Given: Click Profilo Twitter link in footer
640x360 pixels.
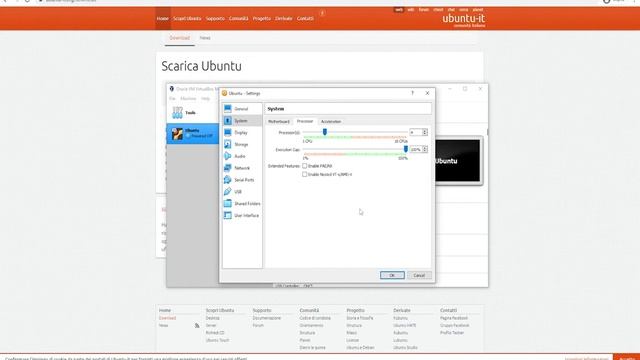Looking at the screenshot, I should coord(452,333).
